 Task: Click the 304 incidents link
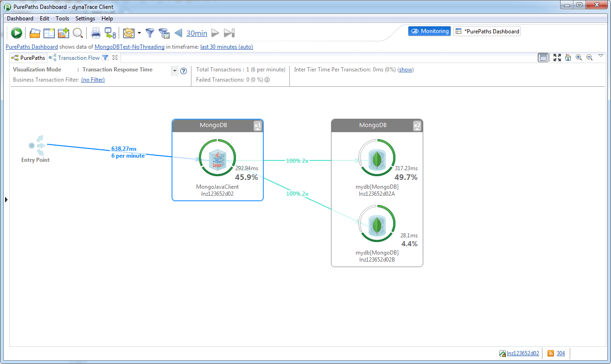pos(561,353)
